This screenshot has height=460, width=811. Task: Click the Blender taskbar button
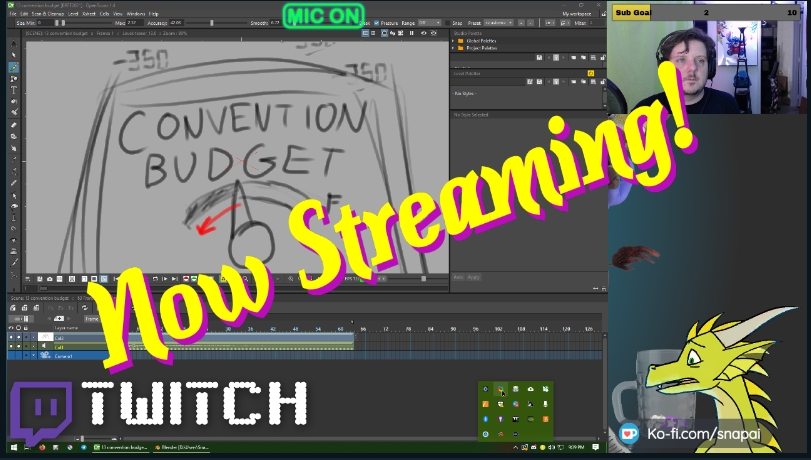click(181, 447)
